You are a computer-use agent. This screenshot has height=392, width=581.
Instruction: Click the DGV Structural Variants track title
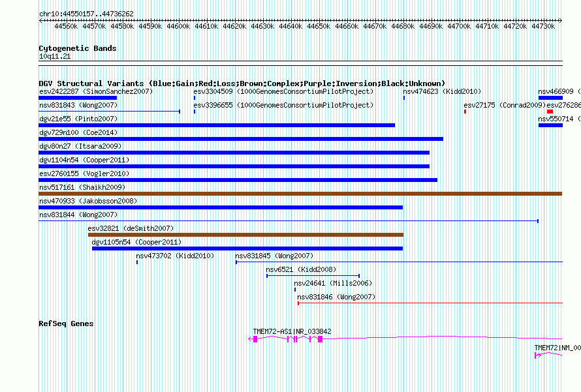click(242, 83)
